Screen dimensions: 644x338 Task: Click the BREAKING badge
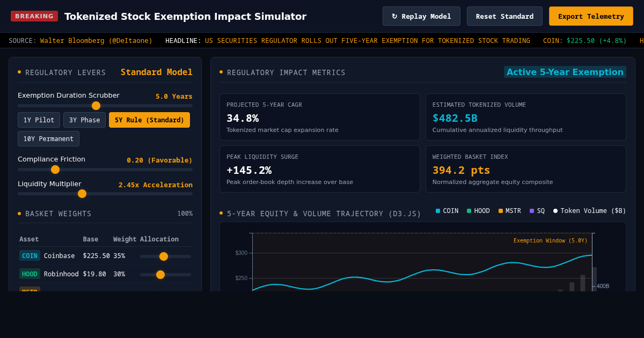tap(34, 16)
